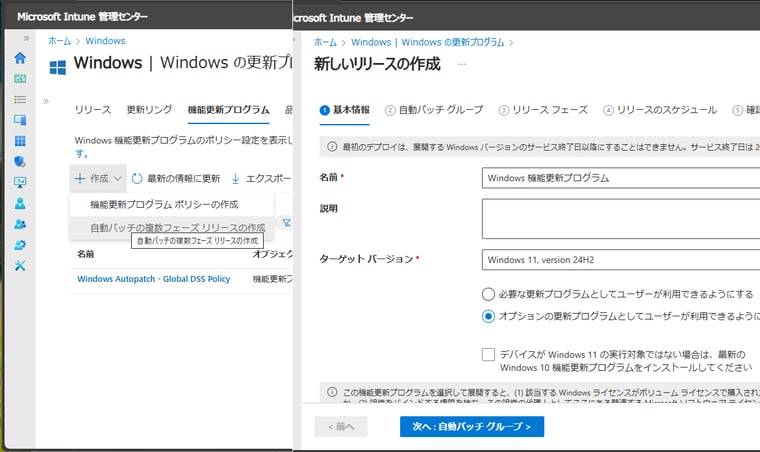Select オプションの更新プログラム radio option

point(488,316)
